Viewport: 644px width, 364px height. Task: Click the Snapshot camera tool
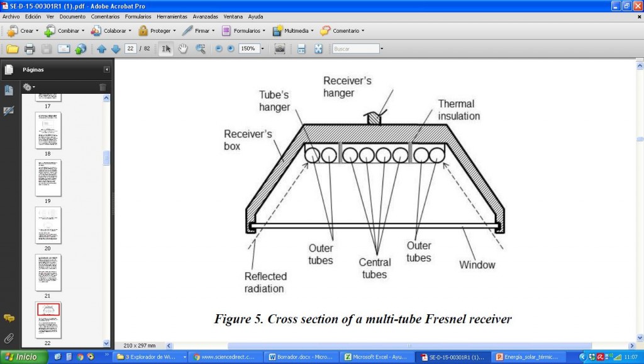click(x=280, y=49)
